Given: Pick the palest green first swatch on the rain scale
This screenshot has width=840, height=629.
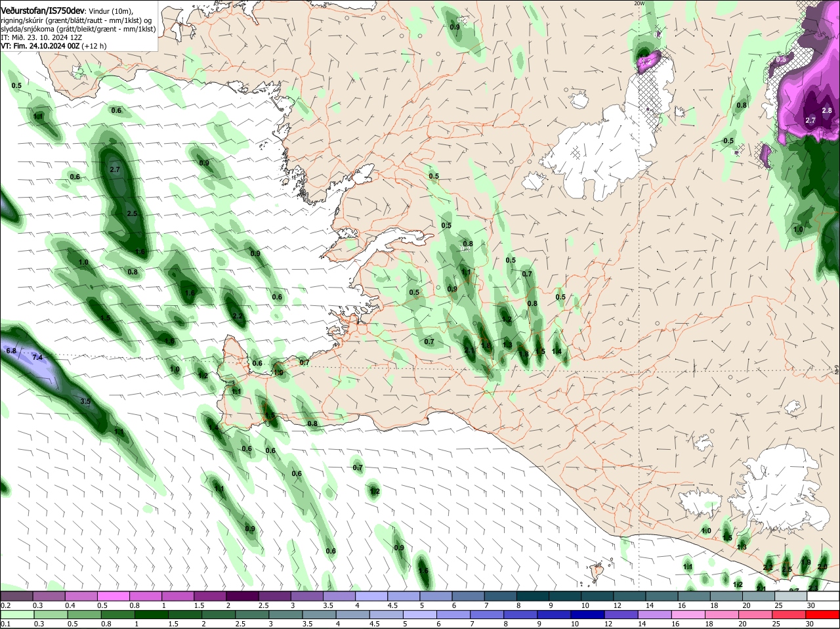Looking at the screenshot, I should tap(16, 615).
